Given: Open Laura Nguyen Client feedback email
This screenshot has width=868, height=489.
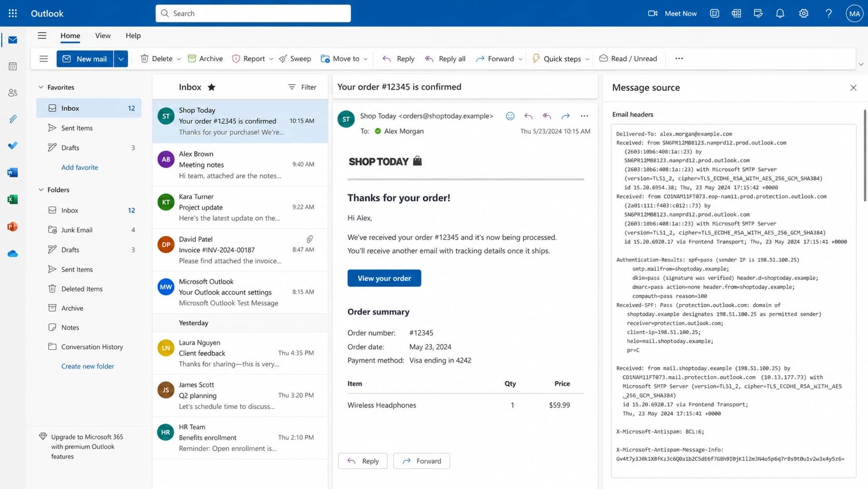Looking at the screenshot, I should (x=240, y=353).
